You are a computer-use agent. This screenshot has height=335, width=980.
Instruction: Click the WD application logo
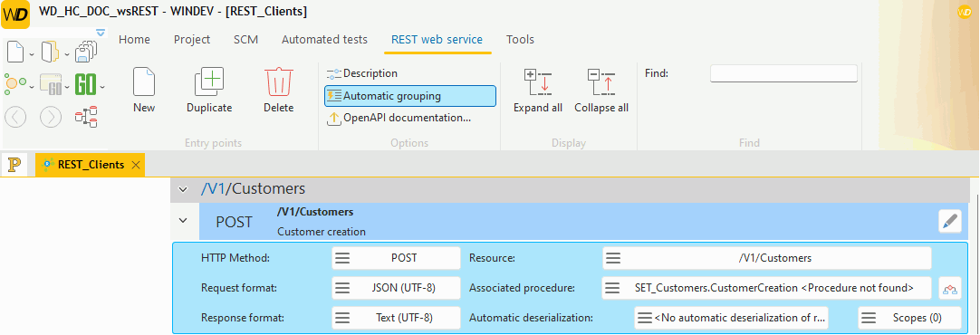click(x=15, y=14)
